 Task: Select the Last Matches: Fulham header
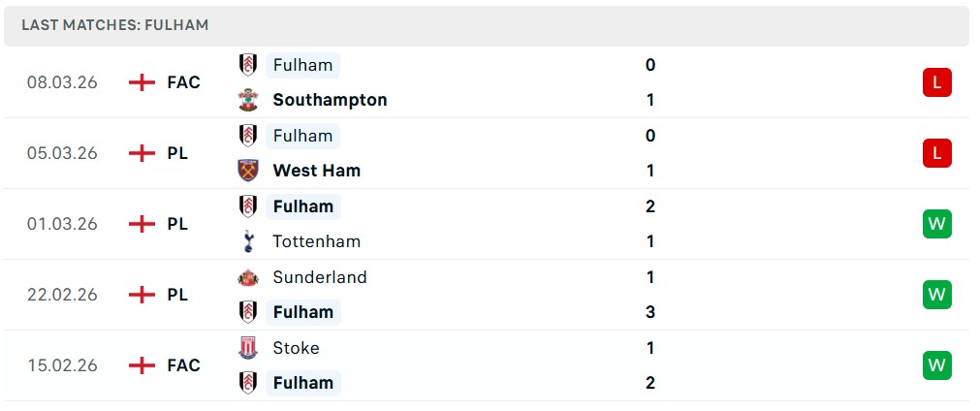click(x=115, y=25)
